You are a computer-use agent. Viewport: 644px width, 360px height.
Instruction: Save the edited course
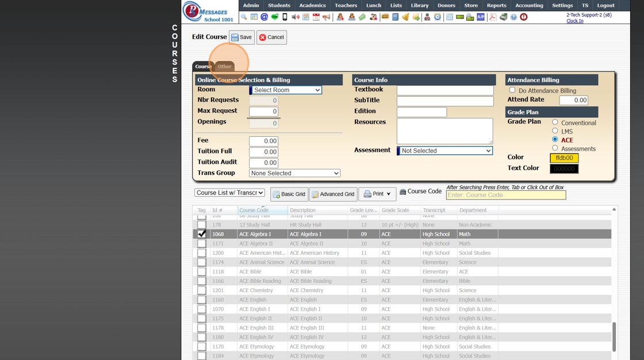coord(241,37)
